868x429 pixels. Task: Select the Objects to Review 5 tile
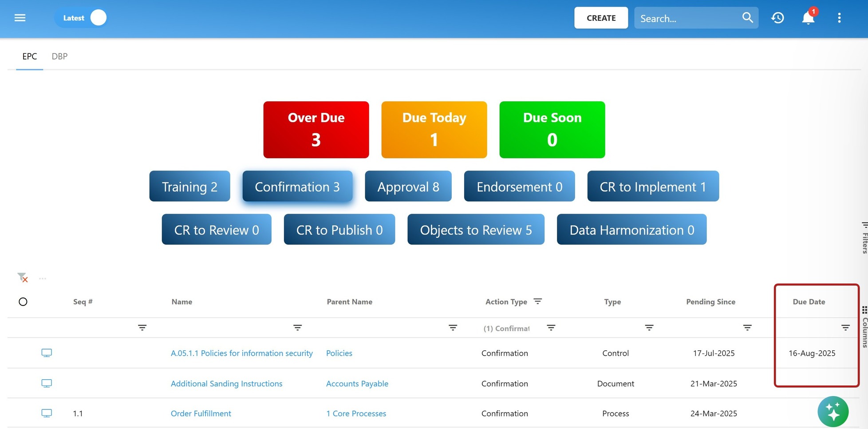point(476,229)
